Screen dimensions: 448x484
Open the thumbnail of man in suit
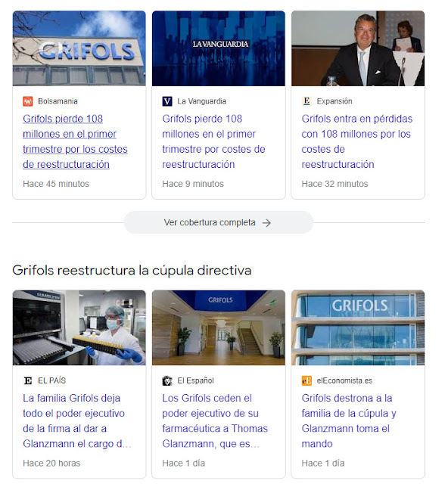coord(358,48)
